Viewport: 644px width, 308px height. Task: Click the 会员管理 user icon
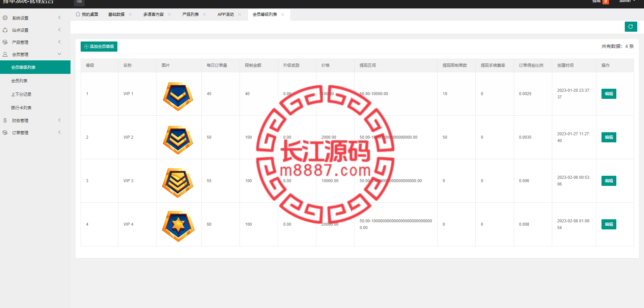tap(5, 54)
